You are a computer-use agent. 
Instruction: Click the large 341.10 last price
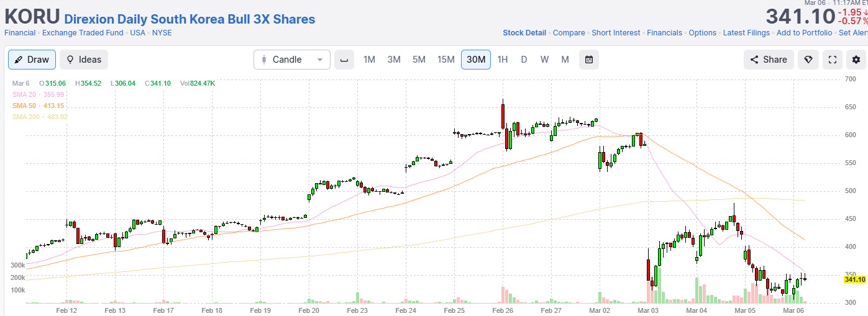pyautogui.click(x=799, y=17)
